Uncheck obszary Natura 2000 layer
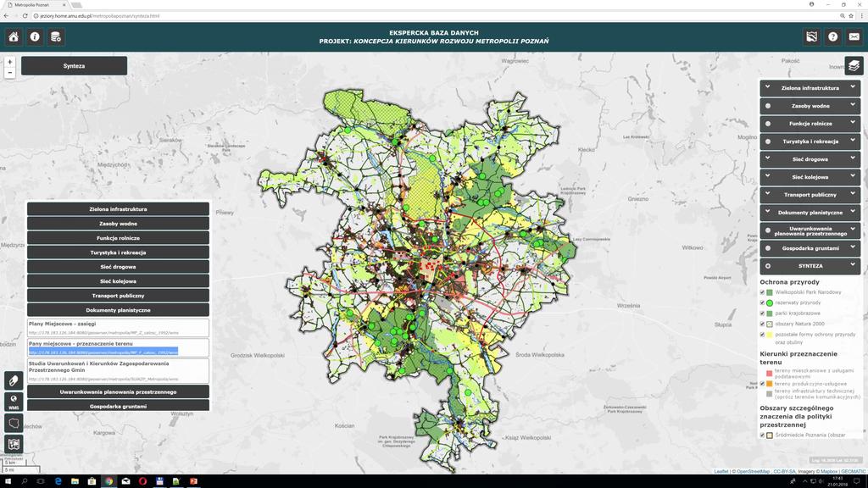Image resolution: width=868 pixels, height=488 pixels. pos(762,324)
